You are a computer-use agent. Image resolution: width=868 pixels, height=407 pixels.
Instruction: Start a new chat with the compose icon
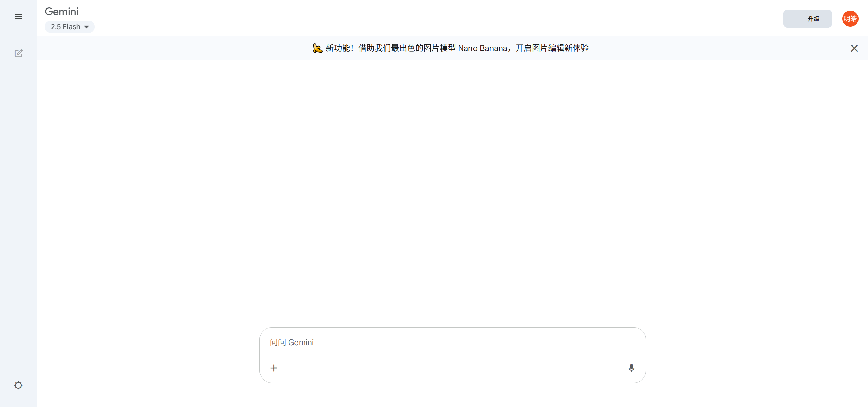pos(19,53)
